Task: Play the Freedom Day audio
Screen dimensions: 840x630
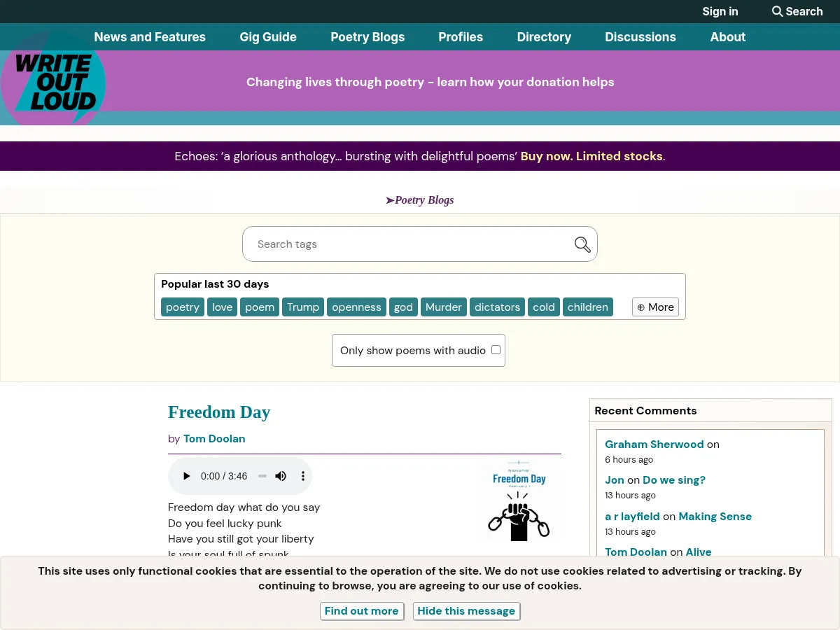Action: (186, 476)
